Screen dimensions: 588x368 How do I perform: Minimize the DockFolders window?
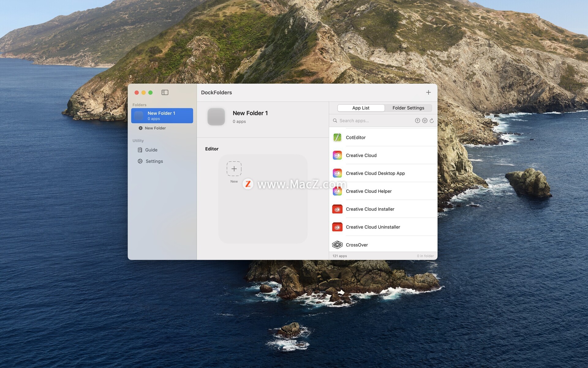pyautogui.click(x=143, y=92)
